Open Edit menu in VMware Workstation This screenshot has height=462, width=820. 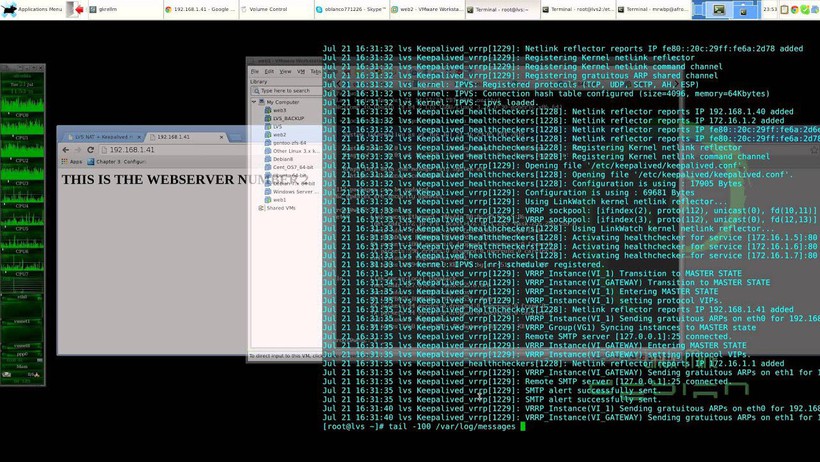tap(269, 71)
